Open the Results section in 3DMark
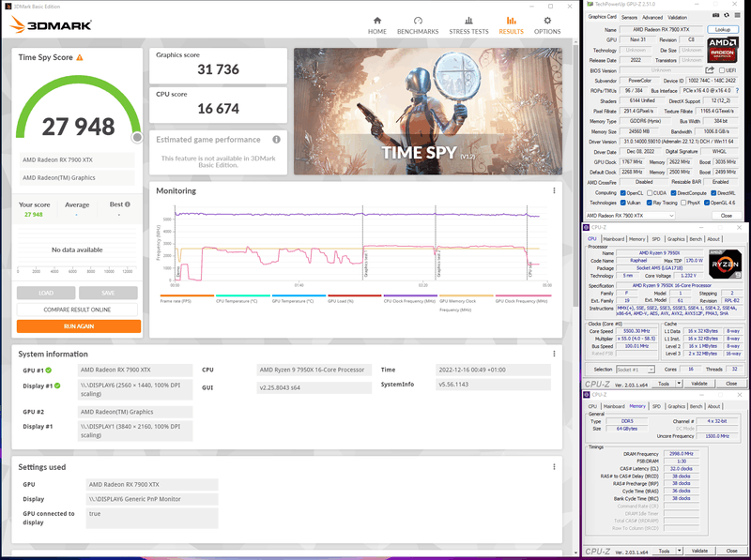751x560 pixels. (x=511, y=25)
